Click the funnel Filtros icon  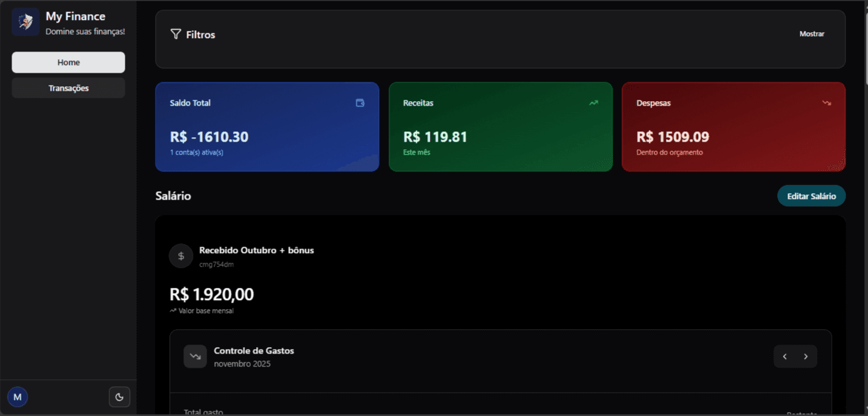pyautogui.click(x=175, y=34)
